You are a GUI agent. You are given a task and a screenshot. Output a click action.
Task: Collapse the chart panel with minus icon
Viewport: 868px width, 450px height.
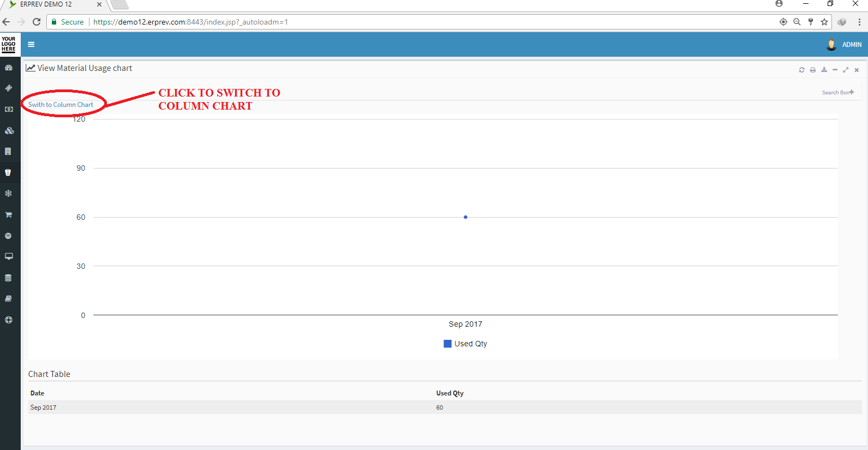click(x=835, y=70)
